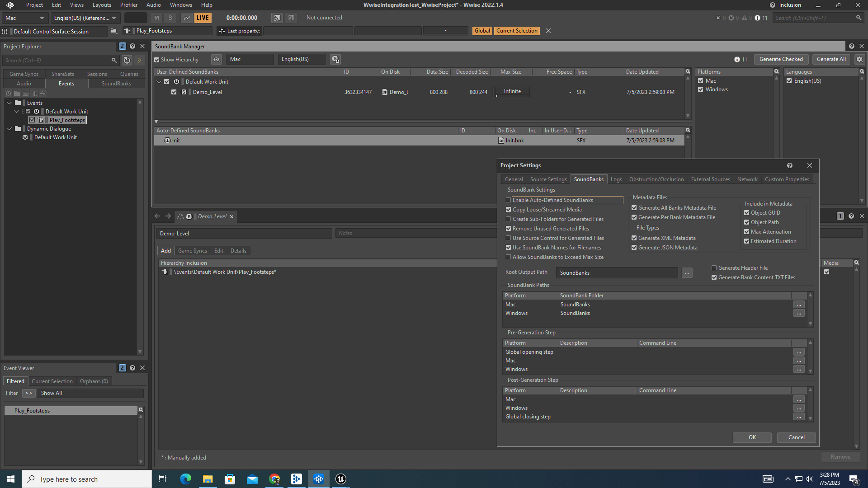The height and width of the screenshot is (488, 868).
Task: Enable Auto-Defined SoundBanks checkbox
Action: pos(508,200)
